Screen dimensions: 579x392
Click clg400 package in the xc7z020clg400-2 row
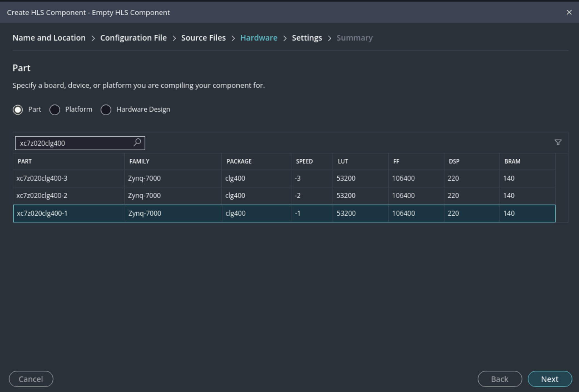(256, 196)
